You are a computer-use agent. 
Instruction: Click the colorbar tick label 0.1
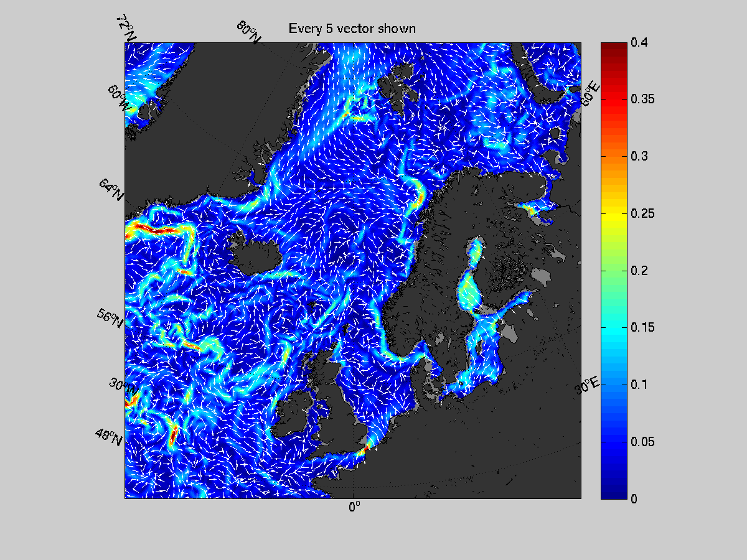(639, 385)
